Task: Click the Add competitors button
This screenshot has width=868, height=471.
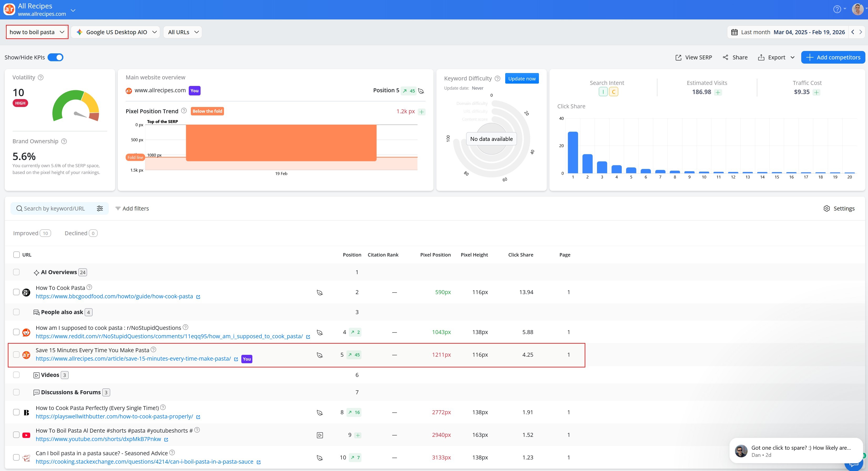Action: pyautogui.click(x=833, y=57)
